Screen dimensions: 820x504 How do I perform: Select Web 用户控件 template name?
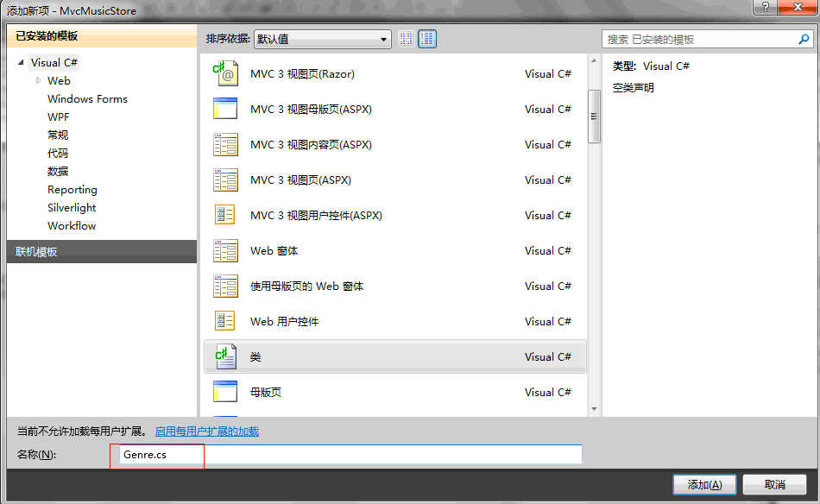coord(285,322)
